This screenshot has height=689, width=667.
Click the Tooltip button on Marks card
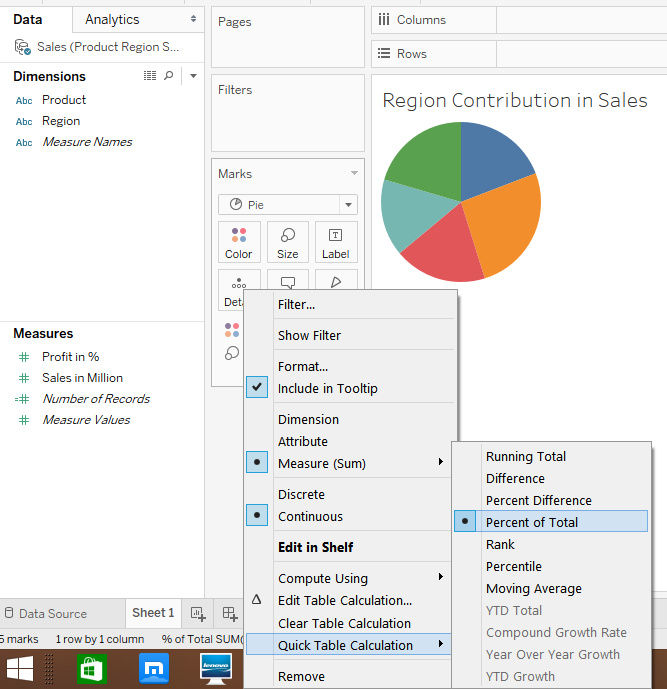pos(288,280)
